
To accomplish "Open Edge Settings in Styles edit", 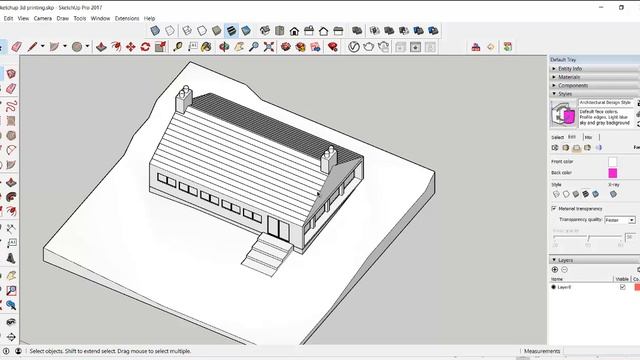I will [x=555, y=148].
